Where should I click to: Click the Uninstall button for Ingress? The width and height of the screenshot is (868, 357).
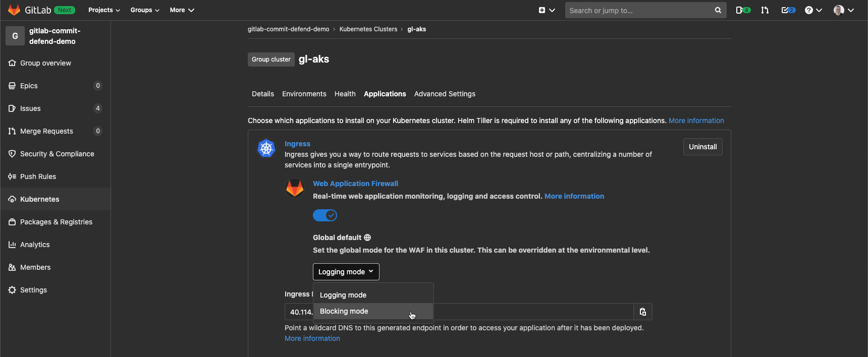pyautogui.click(x=702, y=147)
